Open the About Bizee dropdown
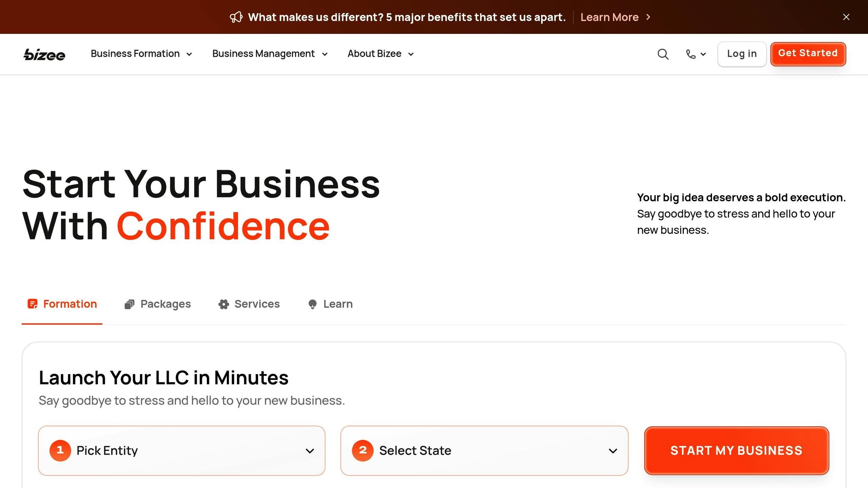This screenshot has width=868, height=488. (380, 54)
